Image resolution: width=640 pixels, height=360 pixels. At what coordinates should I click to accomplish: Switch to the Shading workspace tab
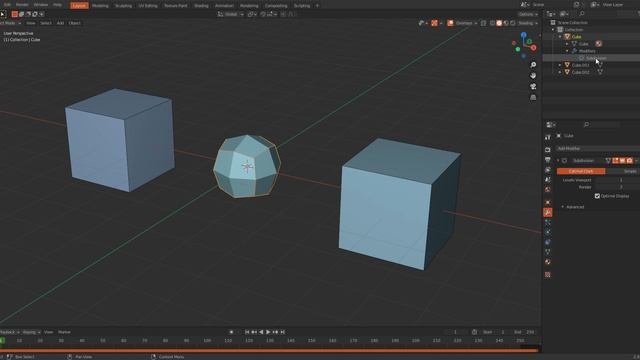pyautogui.click(x=201, y=6)
